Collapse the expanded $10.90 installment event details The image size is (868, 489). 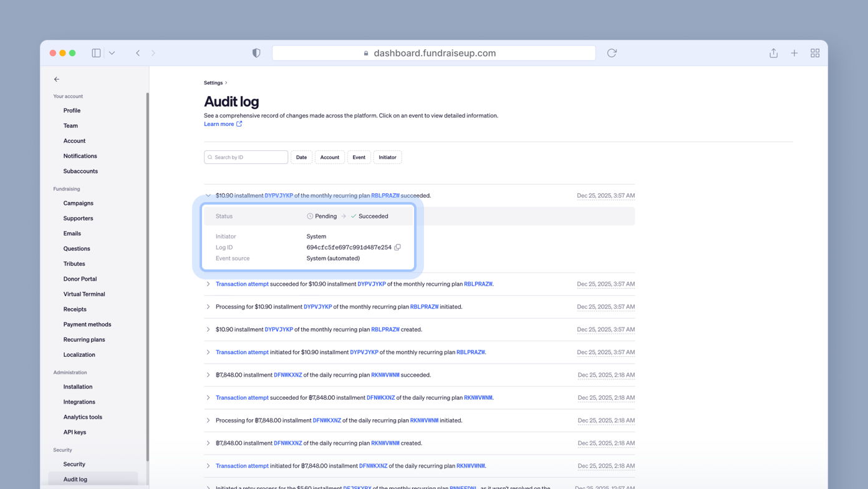tap(208, 195)
